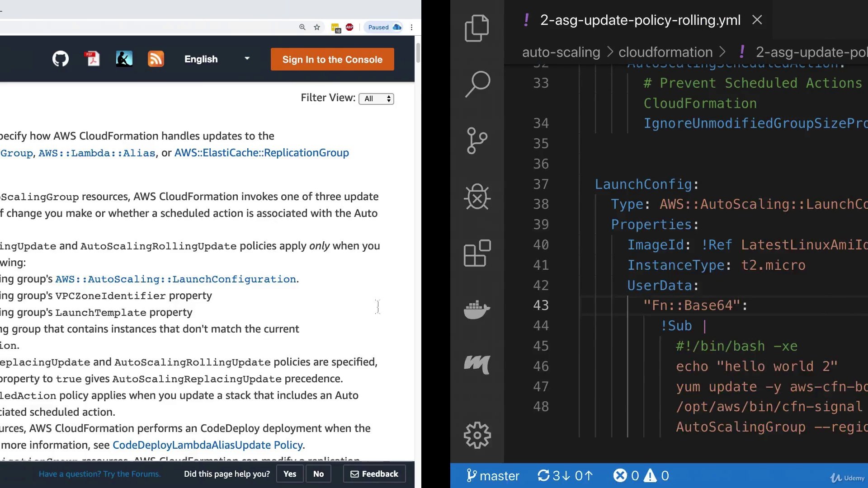Click IgnoreUnmodifiedGroupSizePro key on line 34
The height and width of the screenshot is (488, 868).
click(755, 123)
